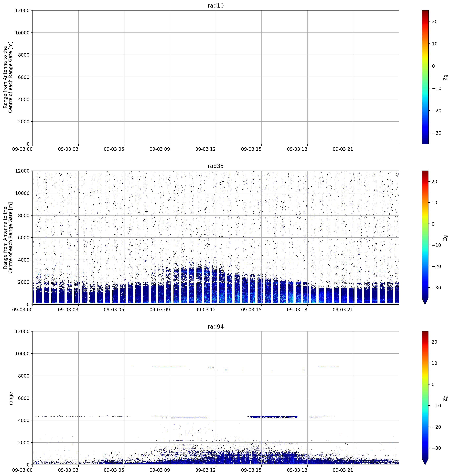Click the 2000 y-tick of rad10
Viewport: 451px width, 476px height.
24,122
